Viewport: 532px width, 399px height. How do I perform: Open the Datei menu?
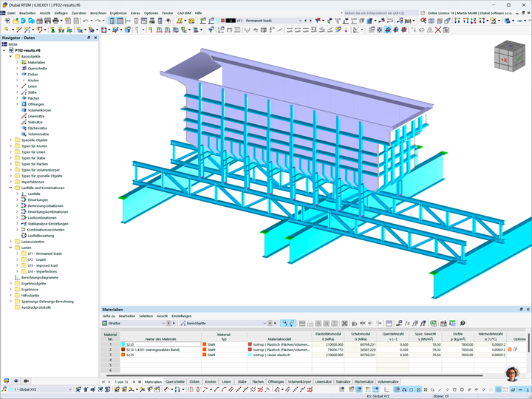(x=11, y=13)
